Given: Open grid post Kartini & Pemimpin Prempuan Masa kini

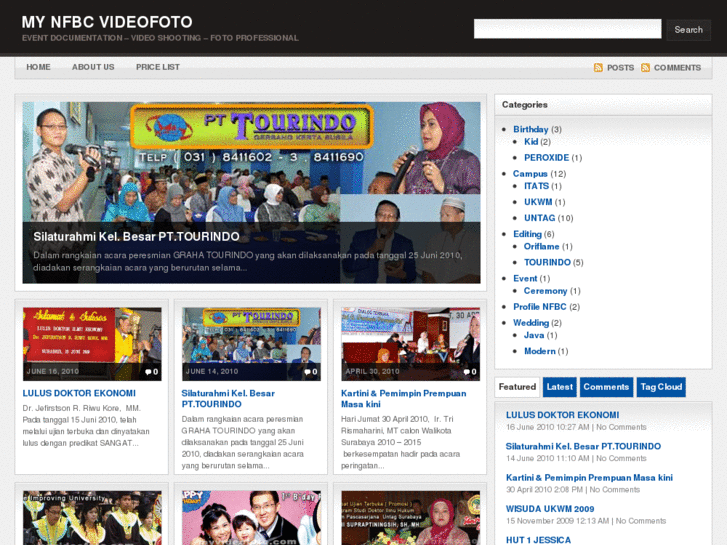Looking at the screenshot, I should (404, 399).
